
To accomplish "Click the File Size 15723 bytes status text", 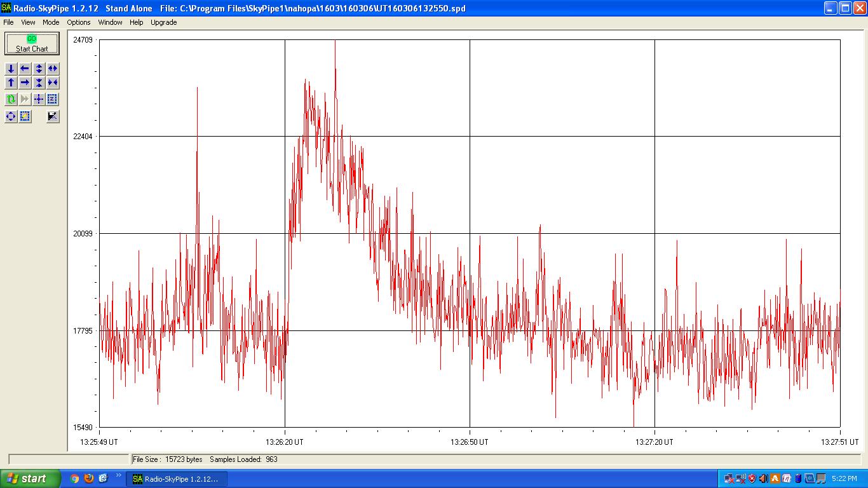I will 168,459.
